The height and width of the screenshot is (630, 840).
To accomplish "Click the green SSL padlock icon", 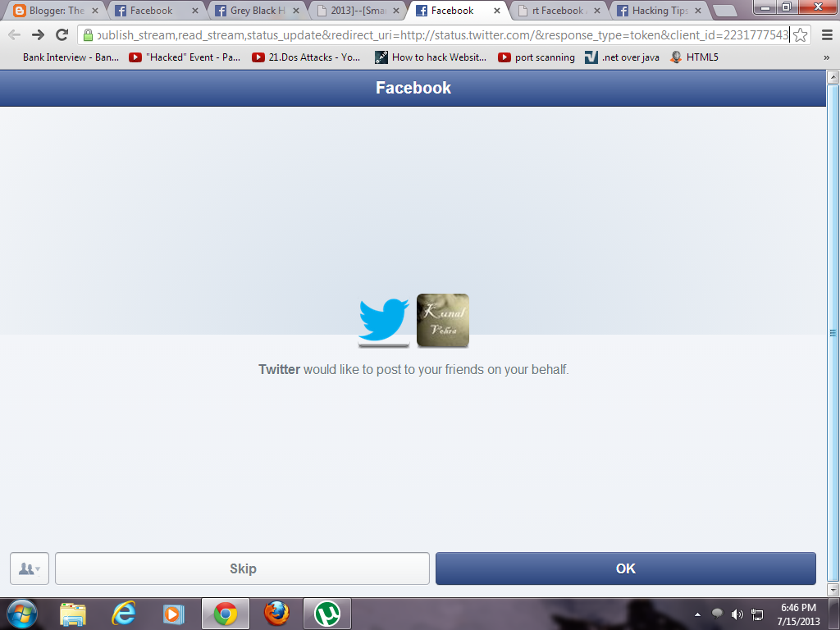I will pos(88,35).
